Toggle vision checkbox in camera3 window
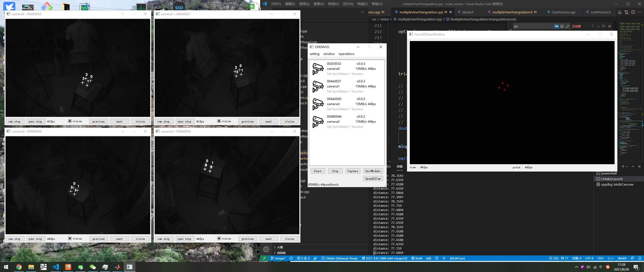This screenshot has height=272, width=644. (219, 239)
